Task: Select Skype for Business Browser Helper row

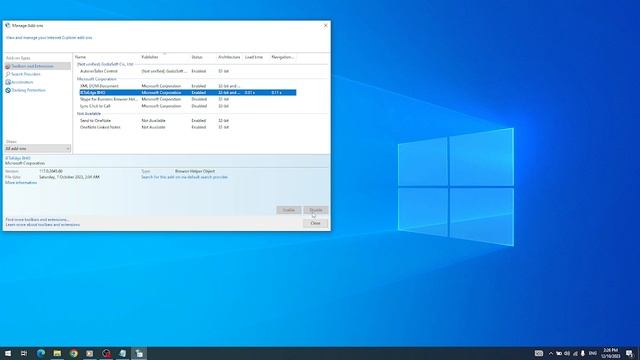Action: [188, 99]
